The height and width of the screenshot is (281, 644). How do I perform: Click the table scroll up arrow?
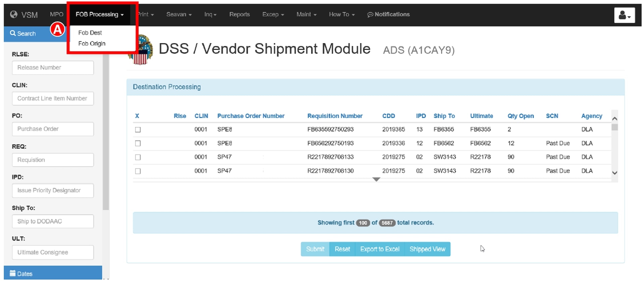(614, 119)
